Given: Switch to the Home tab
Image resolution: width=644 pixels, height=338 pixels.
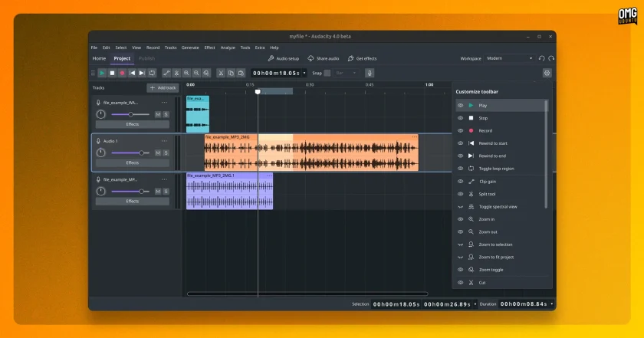Looking at the screenshot, I should coord(99,59).
